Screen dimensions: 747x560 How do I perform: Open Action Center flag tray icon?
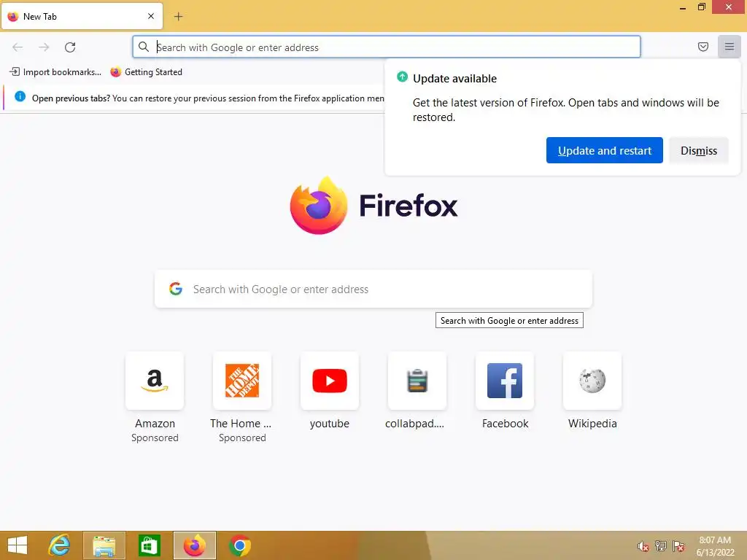coord(678,545)
